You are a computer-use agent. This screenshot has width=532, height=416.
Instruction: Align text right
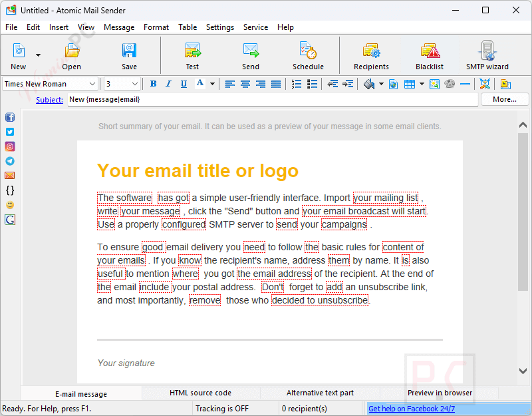(261, 84)
